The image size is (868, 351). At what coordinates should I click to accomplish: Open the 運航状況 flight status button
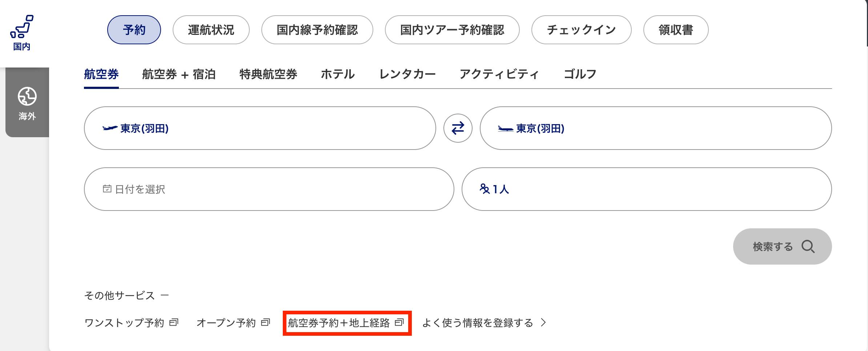(211, 30)
